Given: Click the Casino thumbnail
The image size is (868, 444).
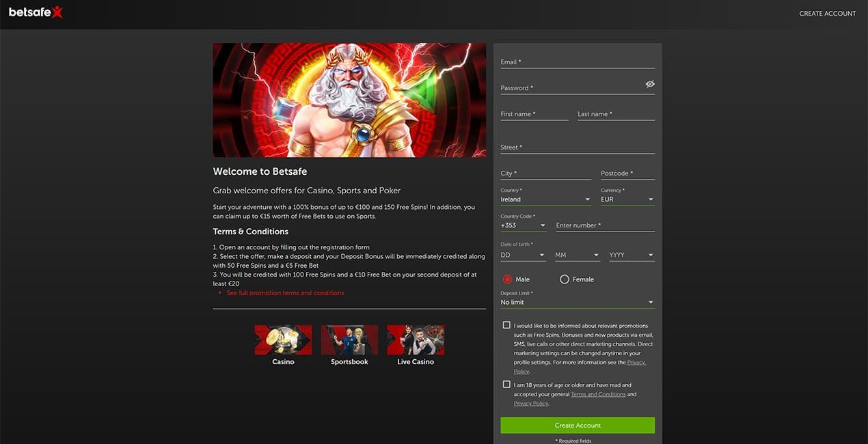Looking at the screenshot, I should [x=283, y=339].
